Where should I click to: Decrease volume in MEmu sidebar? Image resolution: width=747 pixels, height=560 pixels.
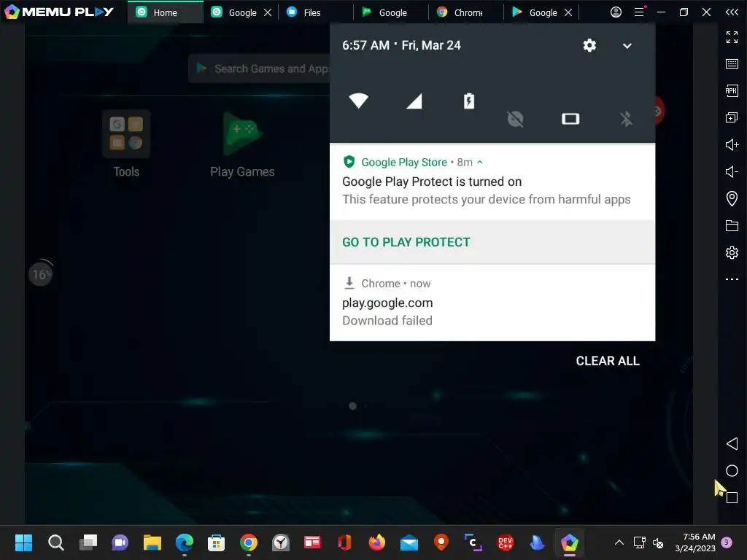732,171
